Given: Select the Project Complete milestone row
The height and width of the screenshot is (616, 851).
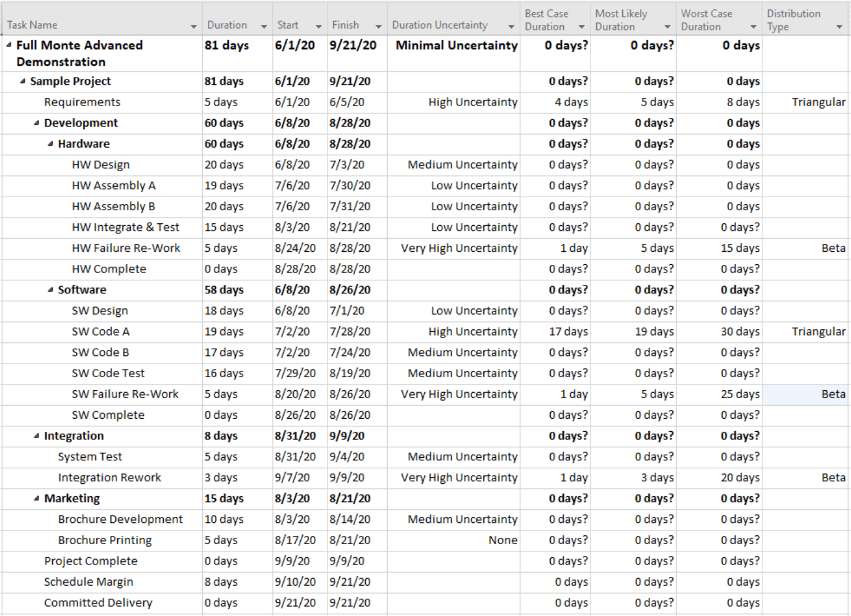Looking at the screenshot, I should click(91, 561).
